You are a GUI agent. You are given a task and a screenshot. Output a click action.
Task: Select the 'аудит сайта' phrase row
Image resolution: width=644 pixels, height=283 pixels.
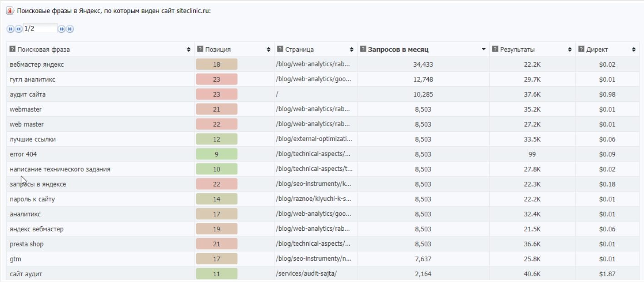tap(28, 94)
